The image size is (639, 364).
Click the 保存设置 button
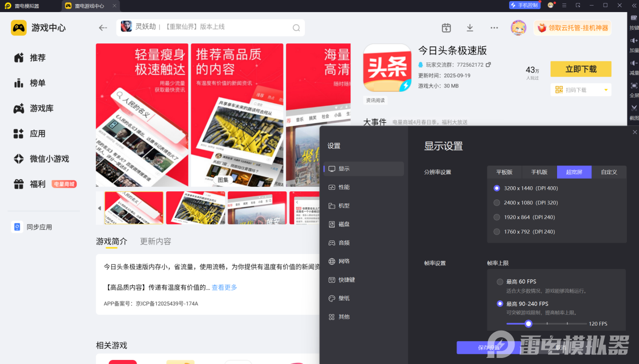click(x=488, y=347)
